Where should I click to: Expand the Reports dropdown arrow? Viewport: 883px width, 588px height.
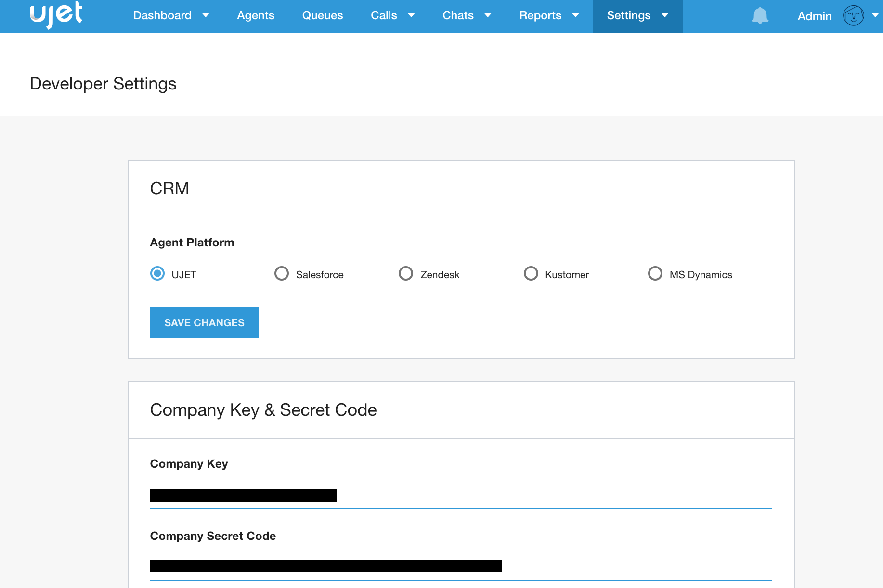tap(575, 15)
